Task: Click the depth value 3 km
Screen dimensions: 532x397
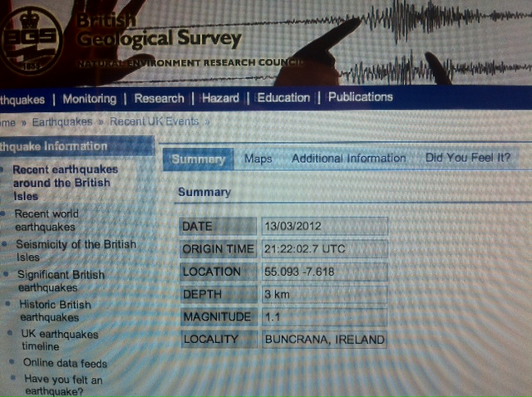Action: pyautogui.click(x=324, y=294)
